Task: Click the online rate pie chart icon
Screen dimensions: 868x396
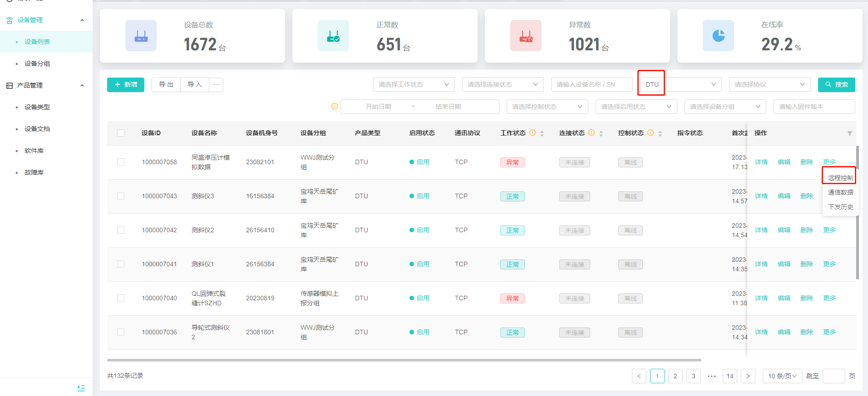Action: tap(718, 36)
